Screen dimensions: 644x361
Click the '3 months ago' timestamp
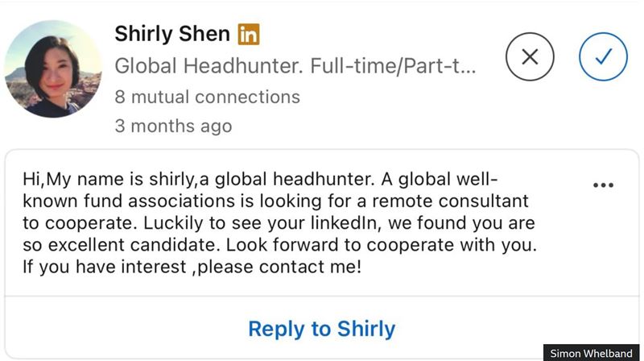(173, 126)
